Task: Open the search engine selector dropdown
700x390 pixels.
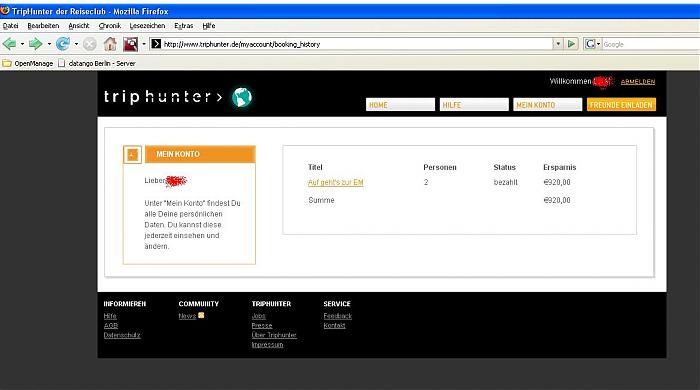Action: tap(592, 44)
